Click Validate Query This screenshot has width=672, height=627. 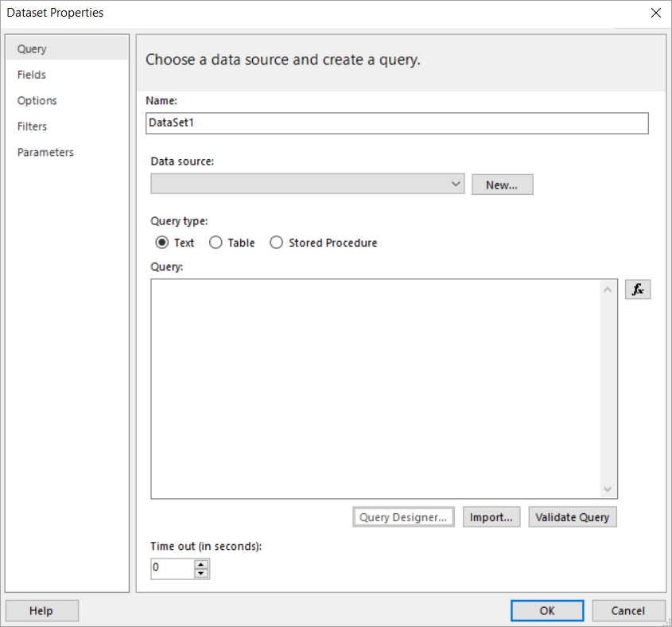[x=572, y=517]
